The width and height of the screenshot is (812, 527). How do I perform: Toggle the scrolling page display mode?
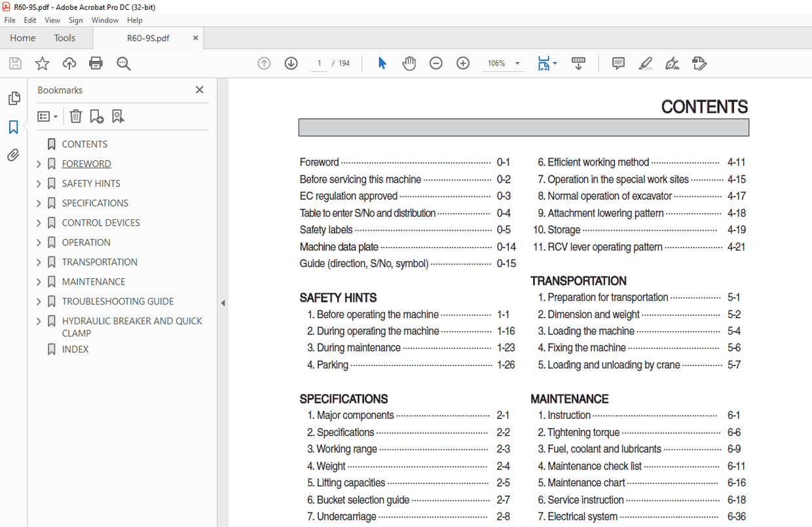click(x=578, y=63)
